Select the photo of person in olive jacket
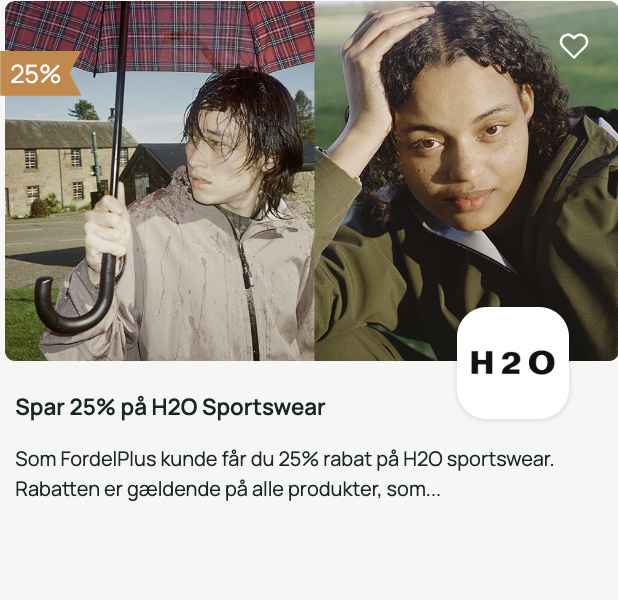Image resolution: width=618 pixels, height=600 pixels. point(466,181)
